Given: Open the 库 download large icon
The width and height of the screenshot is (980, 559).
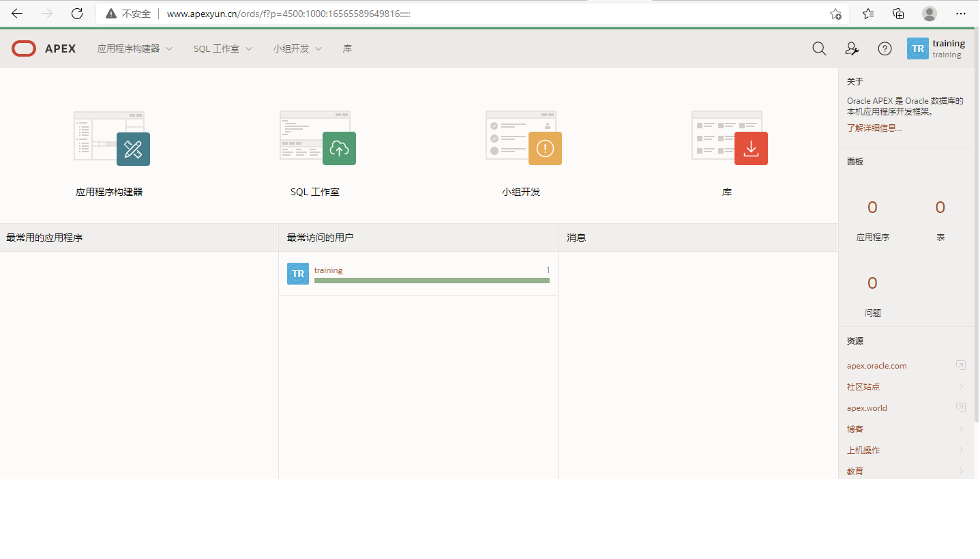Looking at the screenshot, I should tap(730, 139).
